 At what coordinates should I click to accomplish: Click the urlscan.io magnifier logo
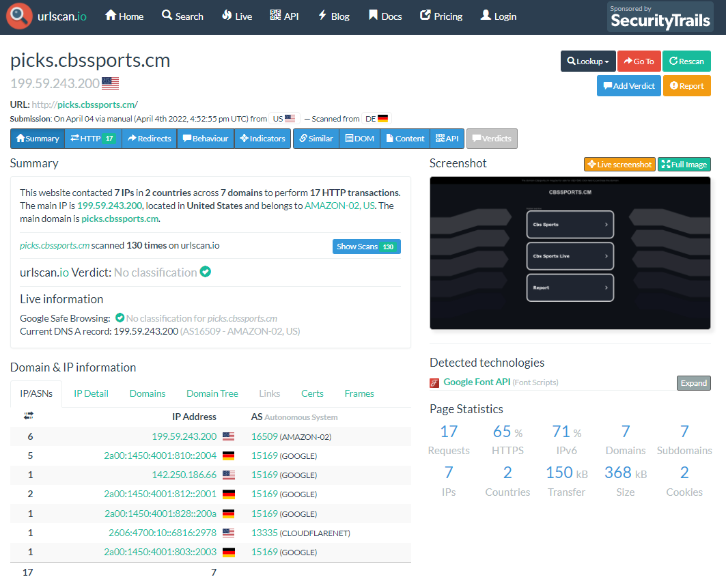point(19,16)
